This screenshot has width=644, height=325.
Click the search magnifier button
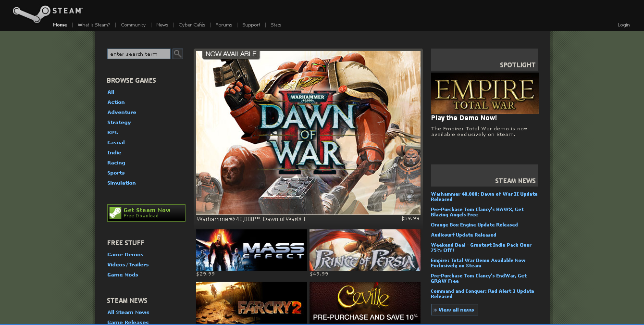pos(178,54)
